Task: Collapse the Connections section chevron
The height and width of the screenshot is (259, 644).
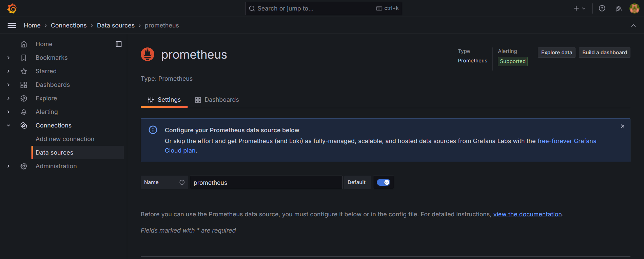Action: point(8,125)
